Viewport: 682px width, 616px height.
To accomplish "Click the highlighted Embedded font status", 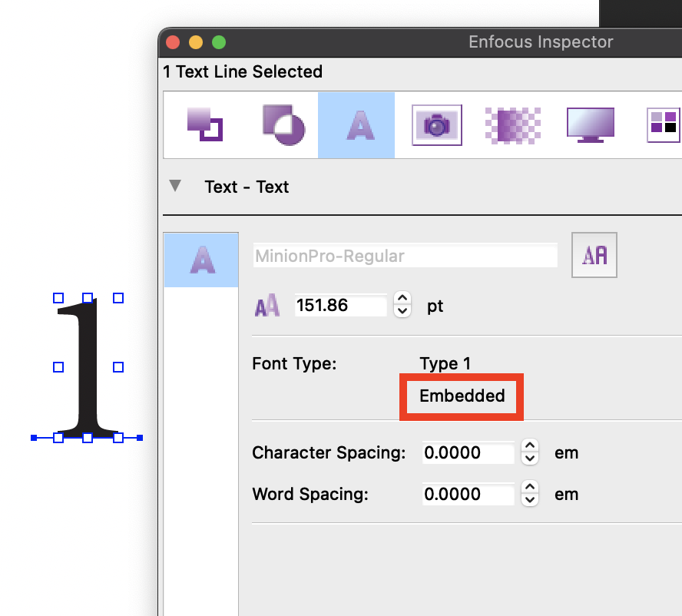I will click(461, 397).
